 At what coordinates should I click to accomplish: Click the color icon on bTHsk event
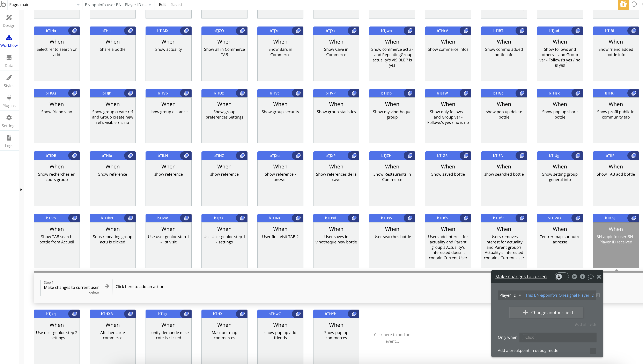coord(578,93)
